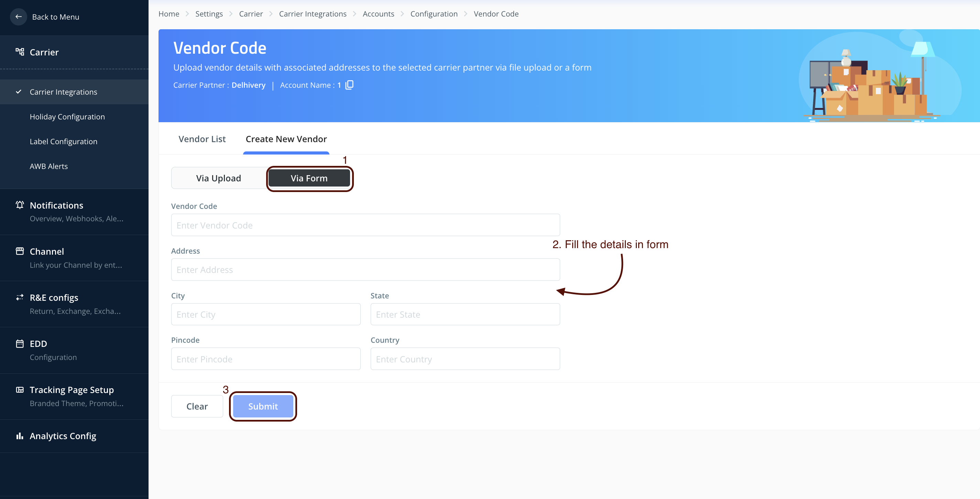Open Holiday Configuration in sidebar
Screen dimensions: 980x499
[x=67, y=117]
